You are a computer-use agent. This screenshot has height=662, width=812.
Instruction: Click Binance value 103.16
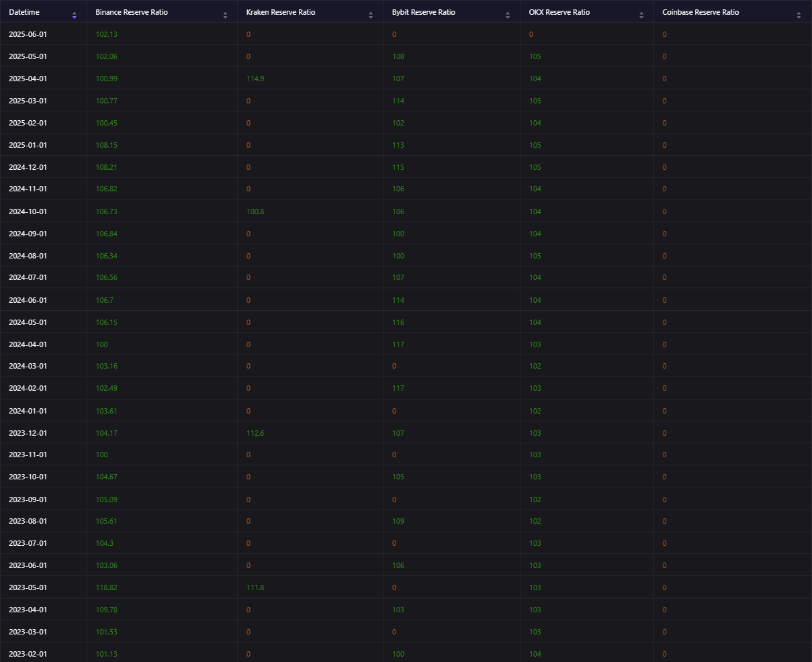point(106,367)
